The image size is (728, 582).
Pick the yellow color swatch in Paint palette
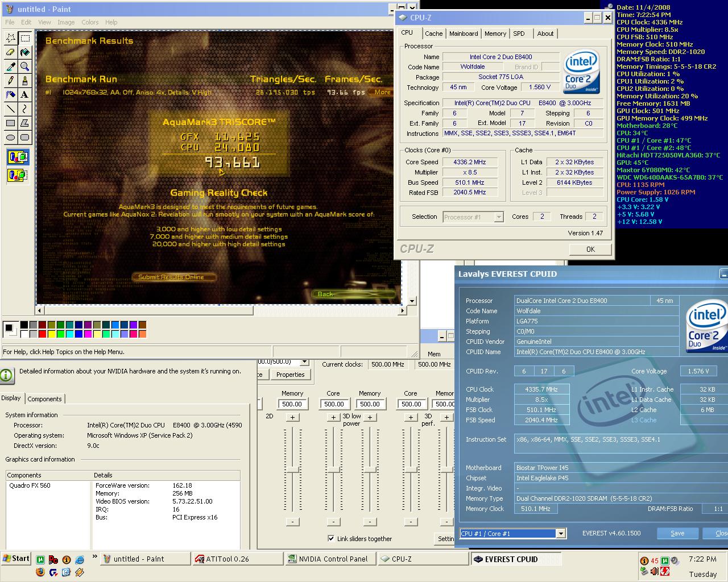point(51,334)
